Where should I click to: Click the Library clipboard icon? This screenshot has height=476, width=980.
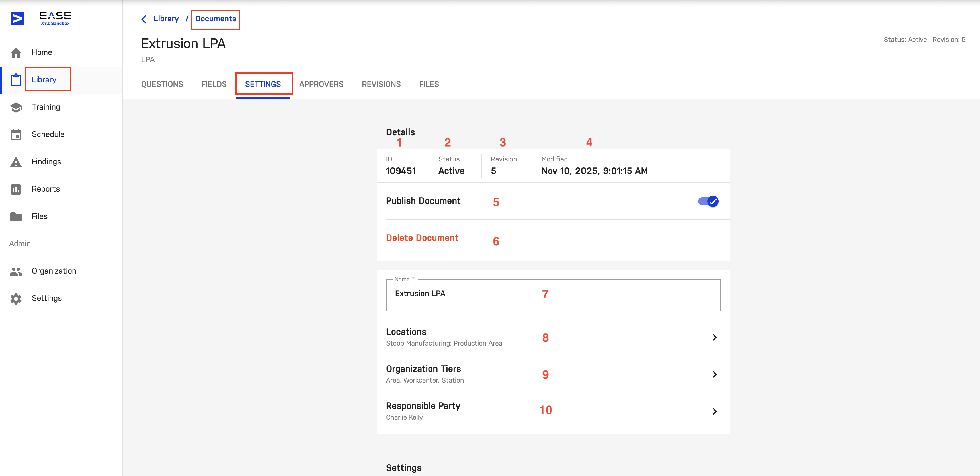16,80
